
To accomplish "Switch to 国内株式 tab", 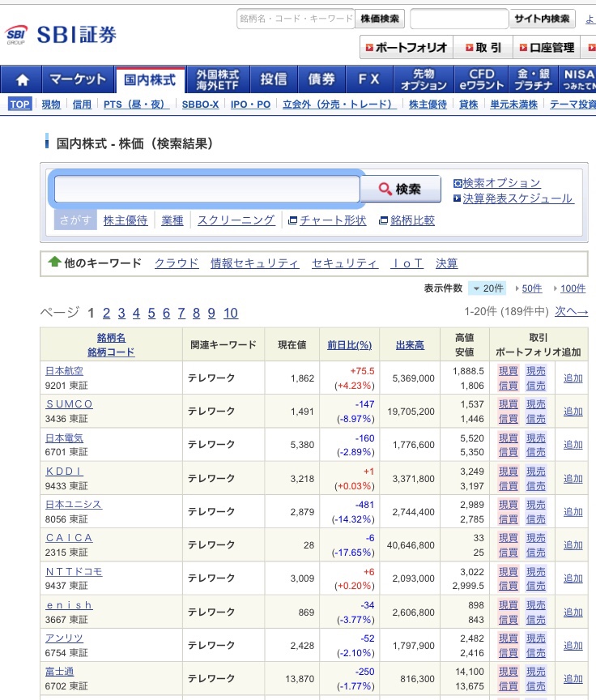I will (x=150, y=79).
